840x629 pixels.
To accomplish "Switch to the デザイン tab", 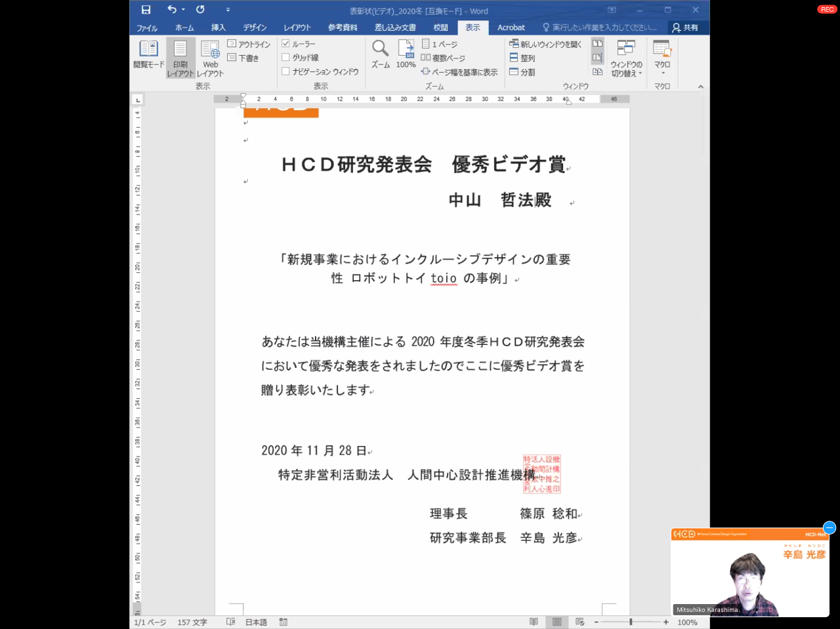I will [255, 28].
